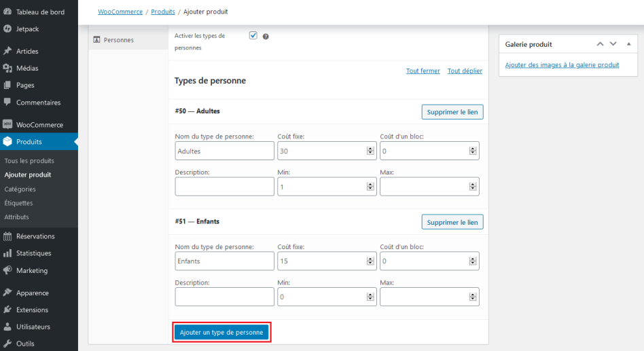The image size is (644, 351).
Task: Click the WooCommerce icon in sidebar
Action: pos(7,125)
